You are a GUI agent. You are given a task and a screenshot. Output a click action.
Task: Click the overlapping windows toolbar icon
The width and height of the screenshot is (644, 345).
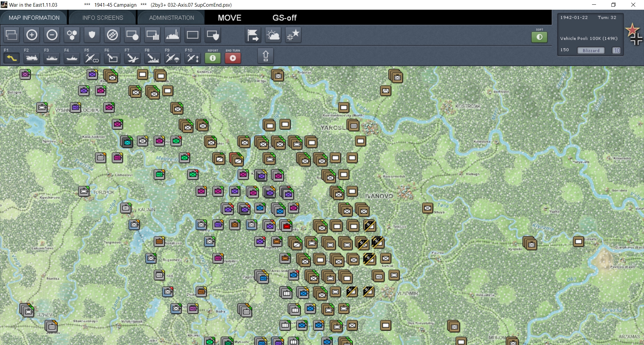point(12,35)
